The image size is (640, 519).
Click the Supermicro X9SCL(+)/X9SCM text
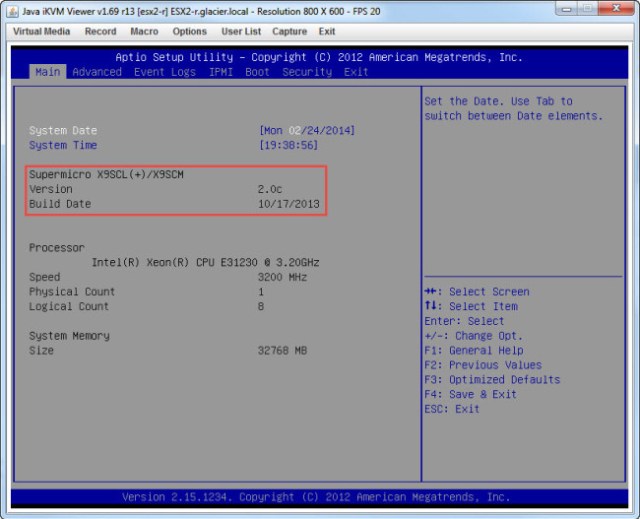point(106,175)
